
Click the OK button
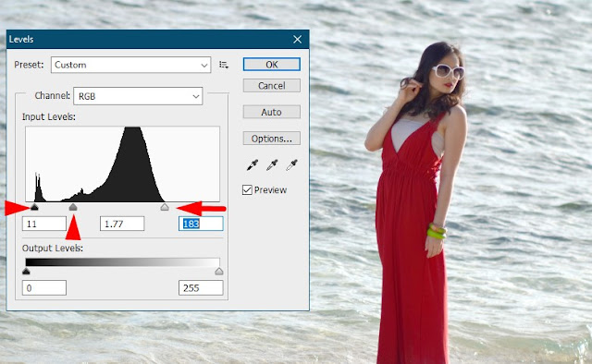pyautogui.click(x=272, y=65)
